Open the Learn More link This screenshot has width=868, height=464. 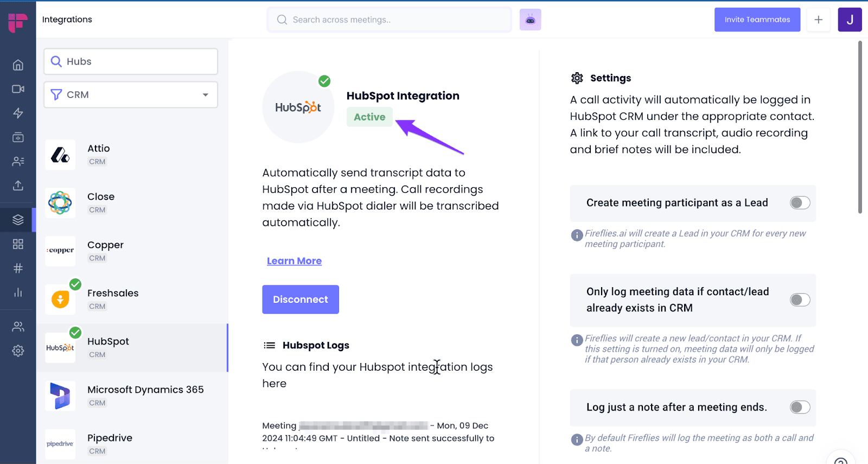tap(294, 261)
